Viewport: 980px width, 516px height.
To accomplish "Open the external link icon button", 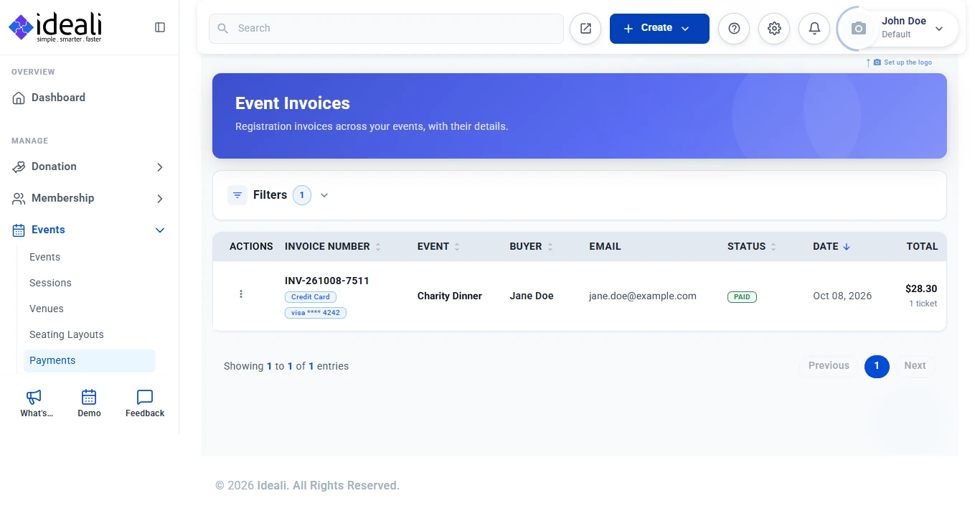I will (585, 28).
